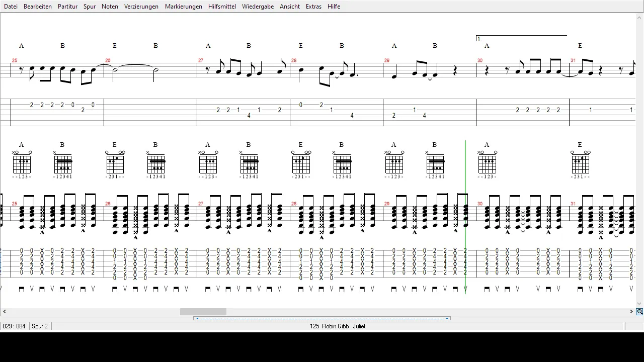Open the Markierungen menu
This screenshot has height=362, width=644.
(x=184, y=7)
